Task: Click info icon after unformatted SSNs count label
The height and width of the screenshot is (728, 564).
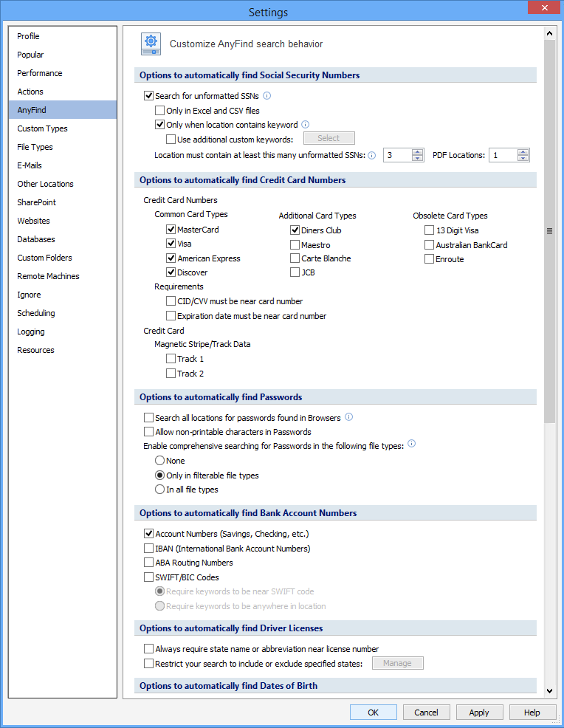Action: [x=372, y=155]
